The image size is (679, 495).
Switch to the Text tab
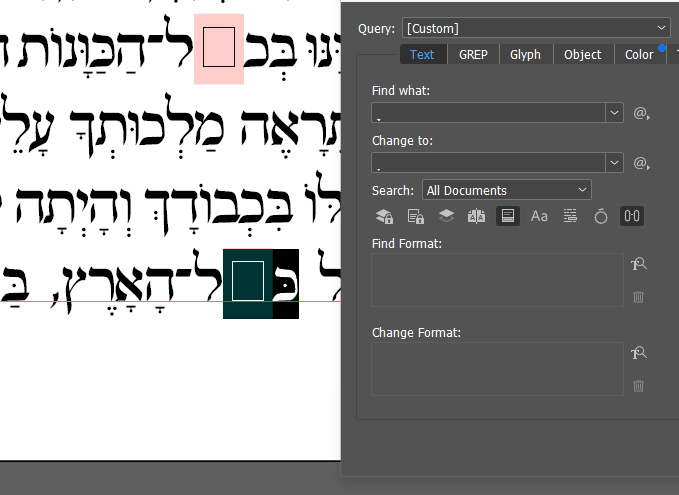422,55
